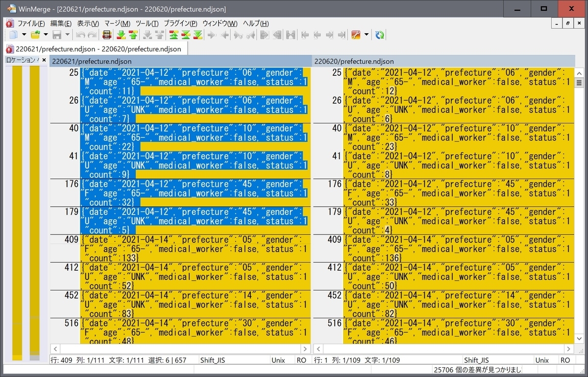Click the grayed Previous conflict icon
588x377 pixels.
coord(159,35)
